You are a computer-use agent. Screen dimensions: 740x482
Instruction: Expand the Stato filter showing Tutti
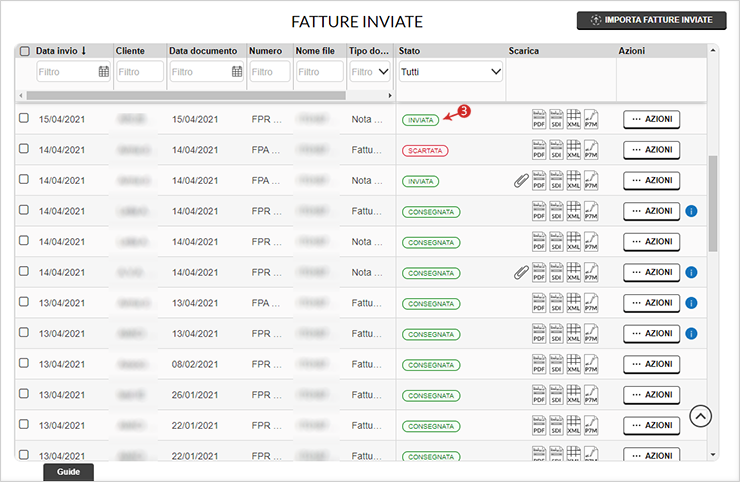click(x=450, y=72)
